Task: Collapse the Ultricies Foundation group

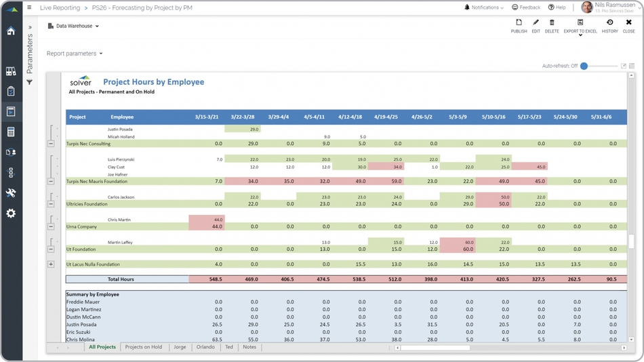Action: [x=51, y=204]
